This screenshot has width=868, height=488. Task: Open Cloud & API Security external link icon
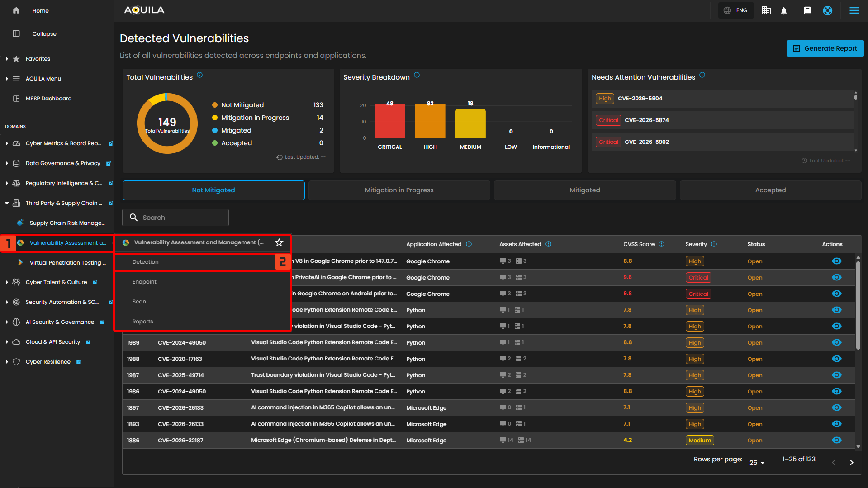tap(88, 342)
